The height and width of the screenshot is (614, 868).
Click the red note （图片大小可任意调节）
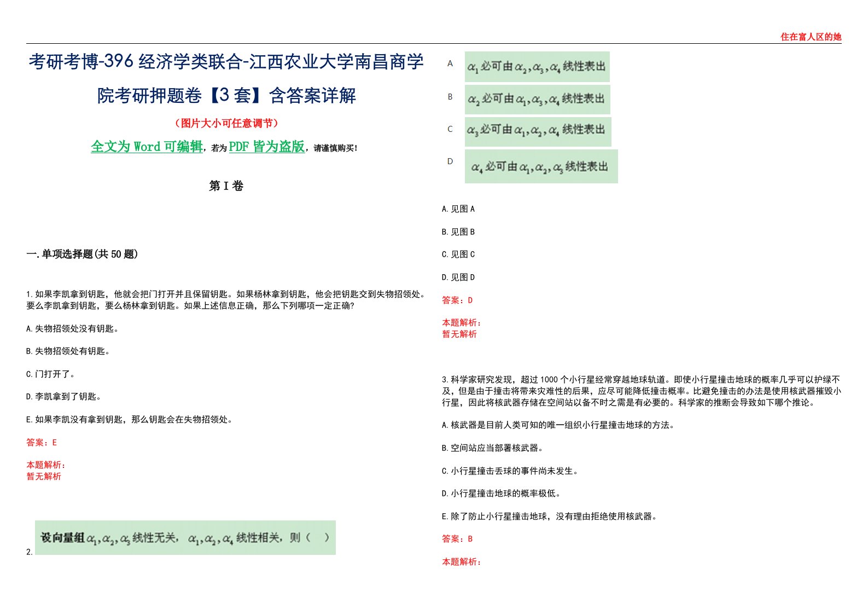point(226,123)
